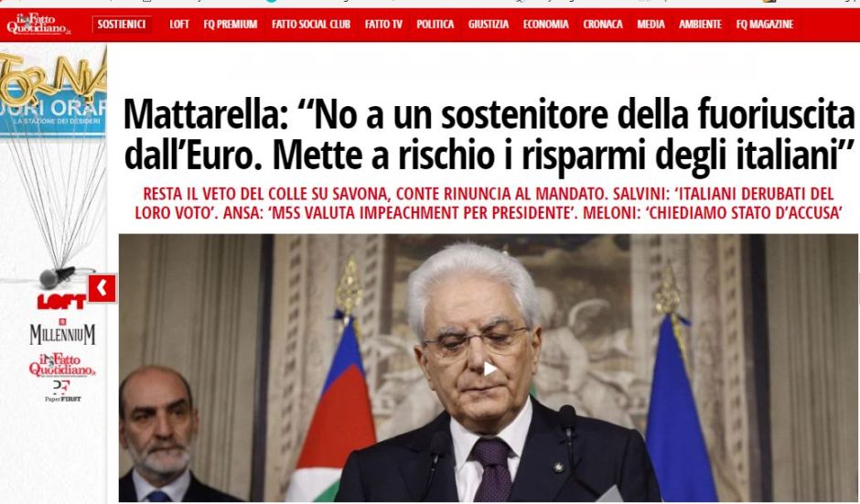Image resolution: width=860 pixels, height=504 pixels.
Task: Collapse sidebar with the red chevron arrow
Action: point(102,288)
